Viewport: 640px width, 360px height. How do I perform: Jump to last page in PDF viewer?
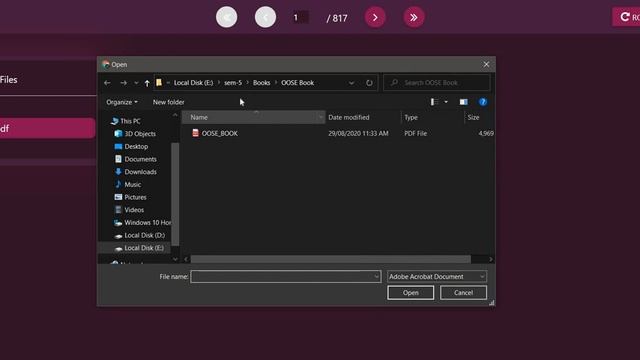point(413,18)
